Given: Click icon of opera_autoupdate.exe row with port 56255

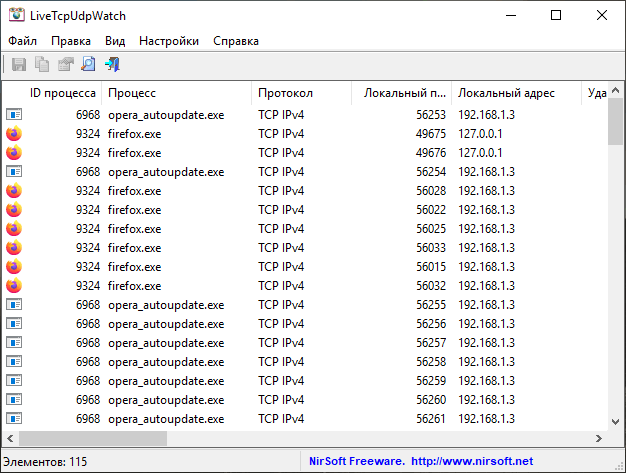Looking at the screenshot, I should coord(14,305).
